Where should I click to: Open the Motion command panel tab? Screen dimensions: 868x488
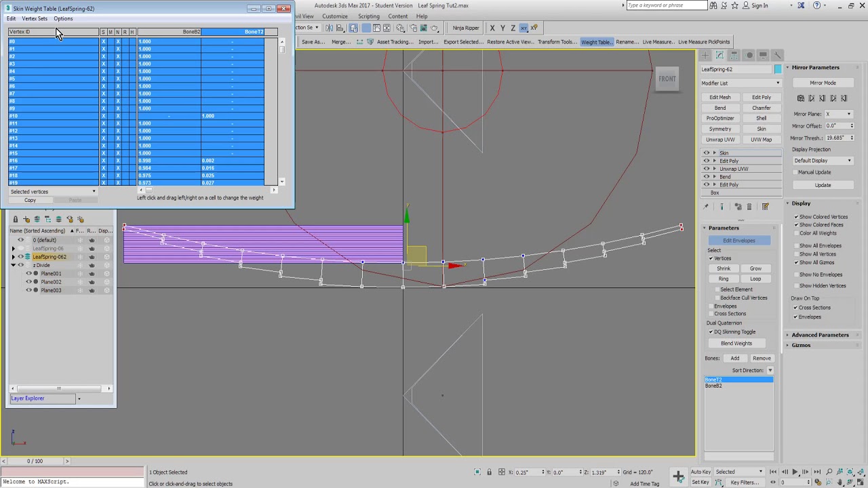tap(749, 55)
